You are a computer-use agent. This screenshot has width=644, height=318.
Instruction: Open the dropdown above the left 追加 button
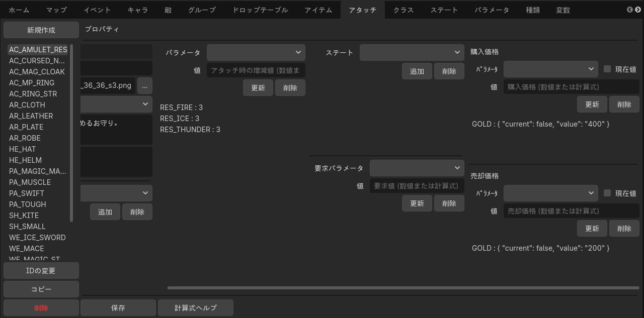pyautogui.click(x=116, y=193)
